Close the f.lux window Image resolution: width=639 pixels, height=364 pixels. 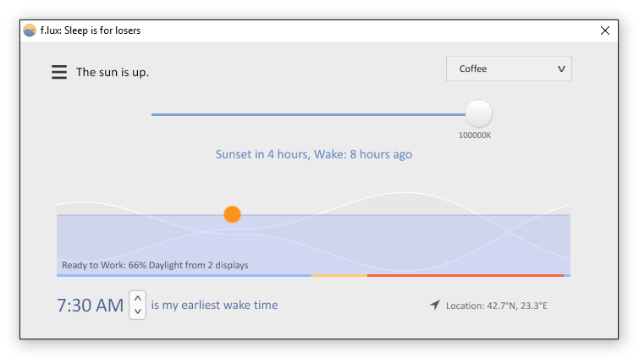pyautogui.click(x=605, y=30)
